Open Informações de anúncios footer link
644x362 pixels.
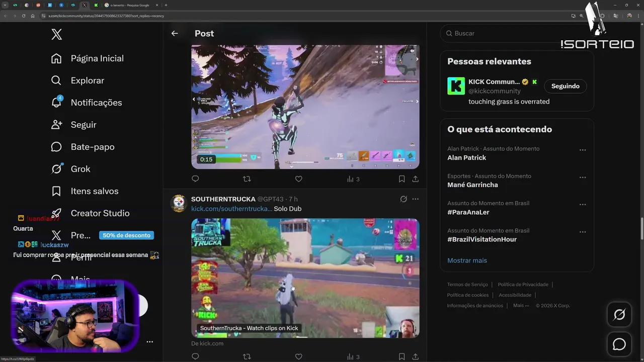click(475, 306)
